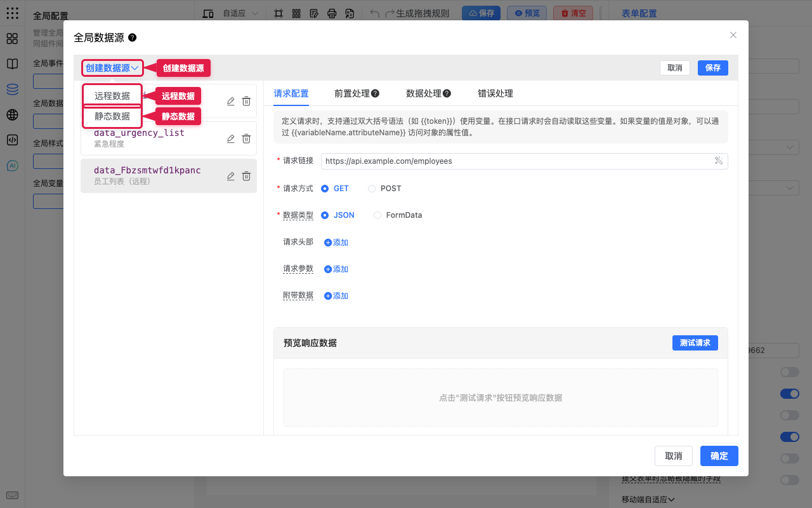Click the keyboard icon at sidebar bottom

pos(12,495)
